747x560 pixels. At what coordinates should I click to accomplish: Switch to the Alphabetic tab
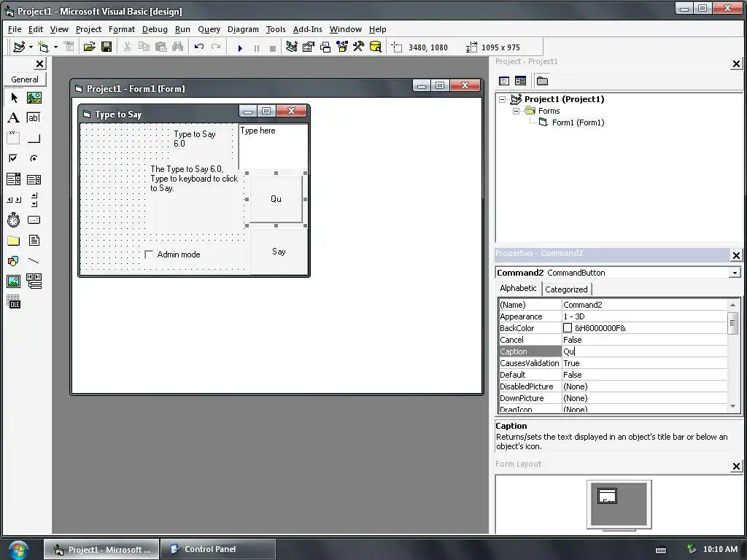pos(518,288)
